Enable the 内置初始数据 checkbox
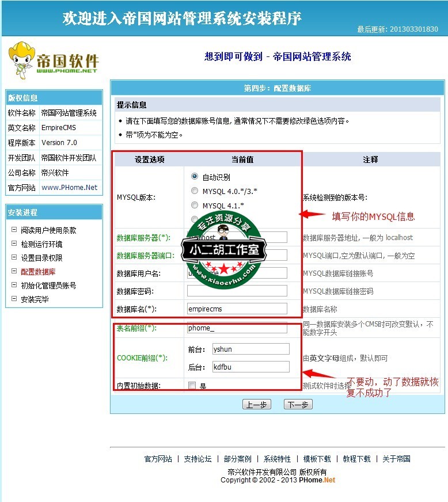448x502 pixels. pos(192,386)
